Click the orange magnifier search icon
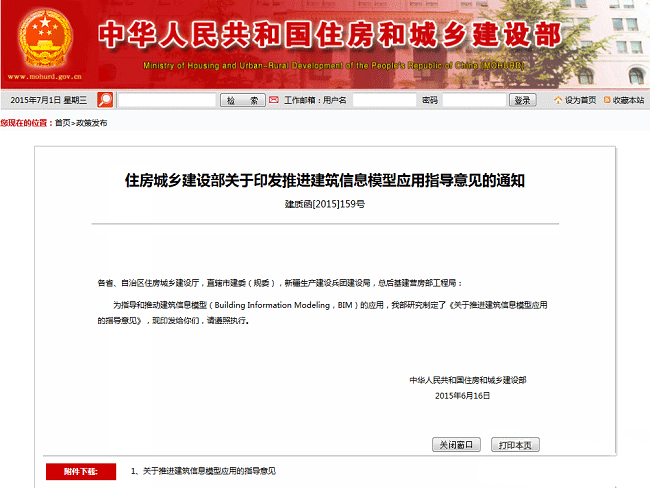 (x=105, y=100)
